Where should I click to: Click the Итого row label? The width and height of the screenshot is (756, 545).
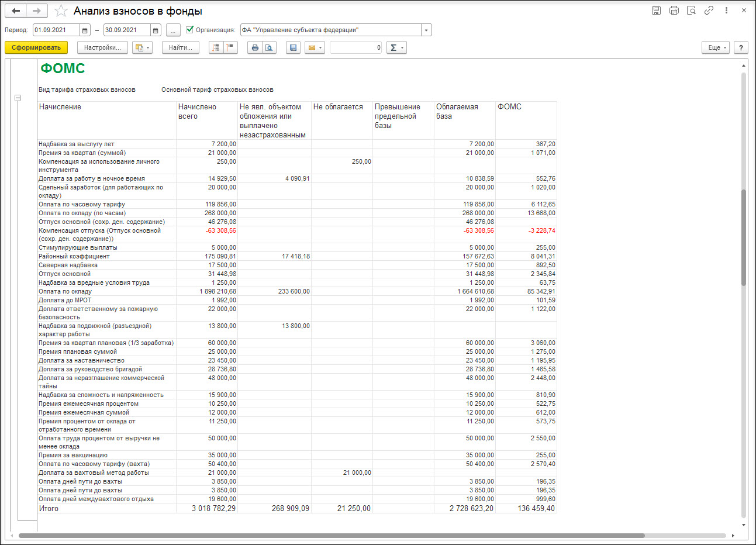click(x=49, y=509)
